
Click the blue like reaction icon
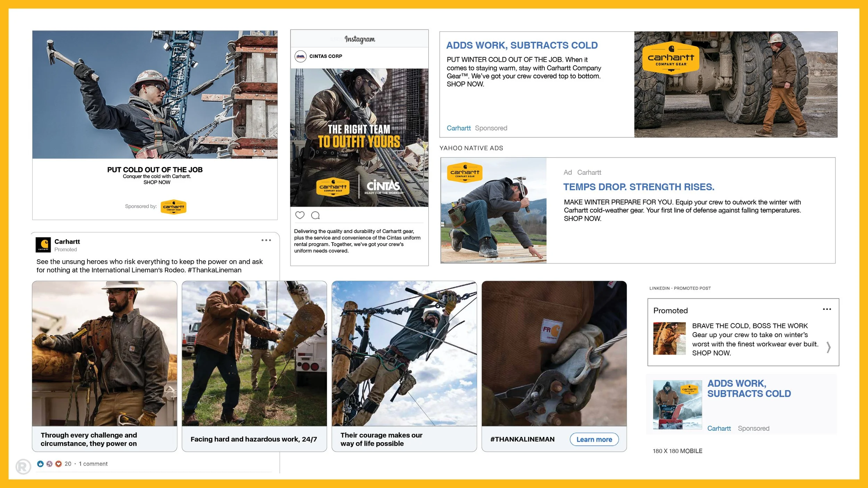[41, 464]
